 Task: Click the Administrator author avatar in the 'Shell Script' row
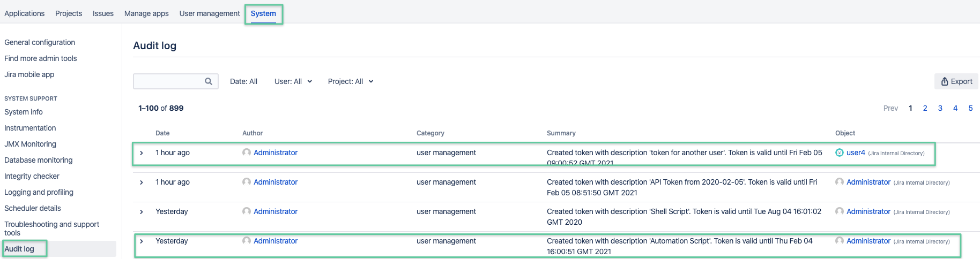coord(247,211)
